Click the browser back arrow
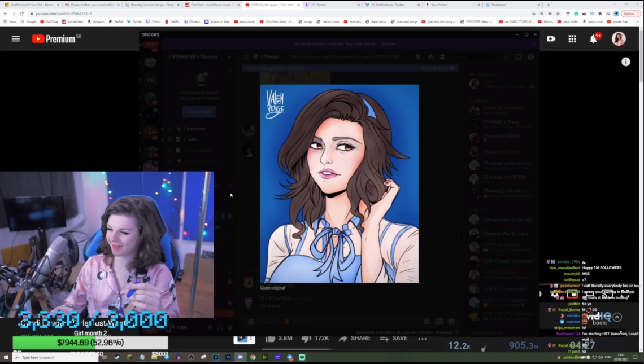644x364 pixels. coord(5,14)
